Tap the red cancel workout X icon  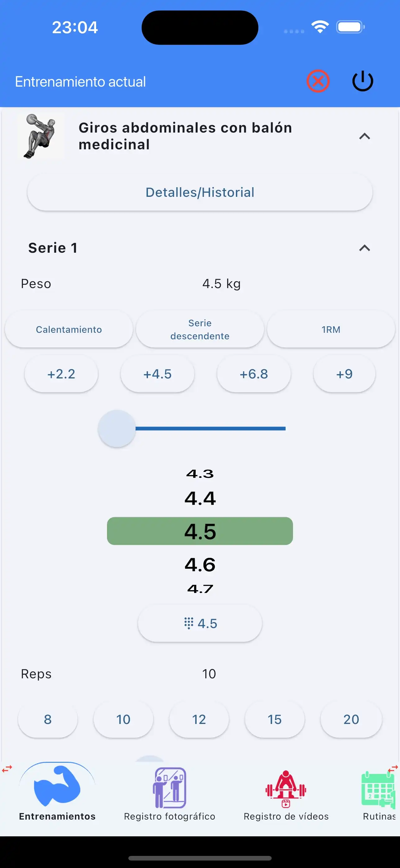[318, 81]
